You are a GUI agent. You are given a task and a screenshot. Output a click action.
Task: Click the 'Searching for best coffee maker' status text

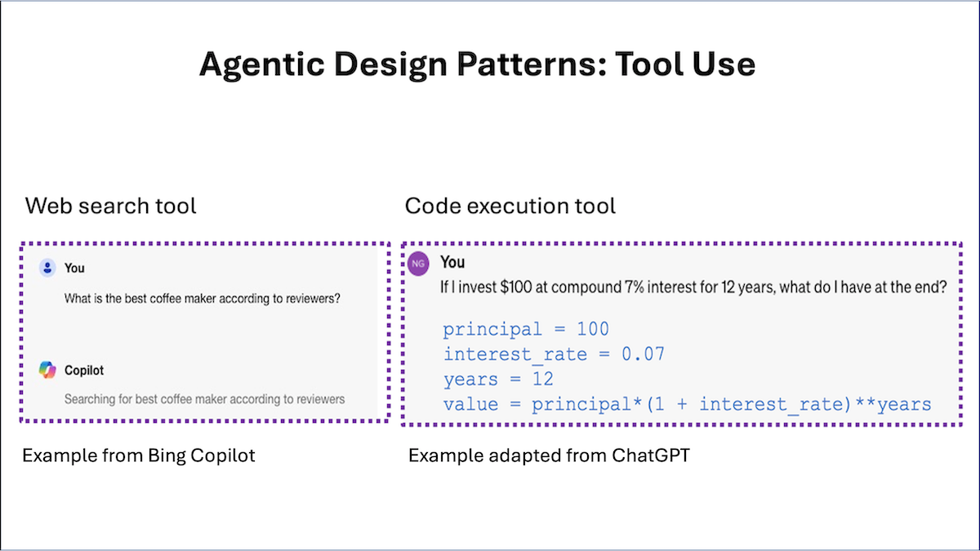(x=204, y=399)
